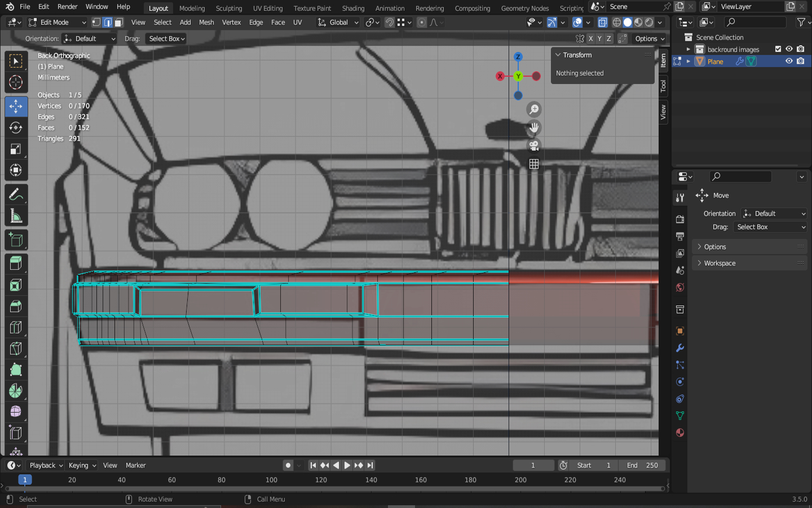Open the Drag Select Box dropdown

click(166, 39)
